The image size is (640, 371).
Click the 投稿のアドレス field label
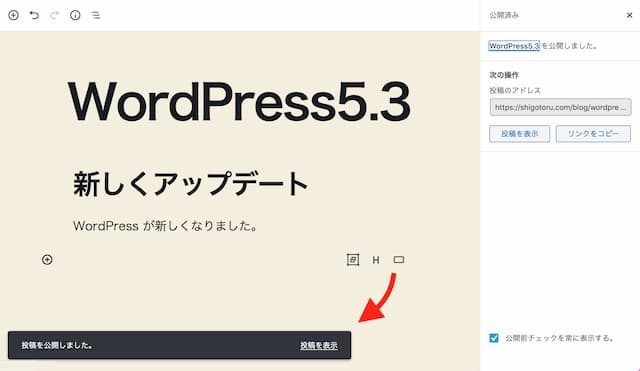pos(515,90)
